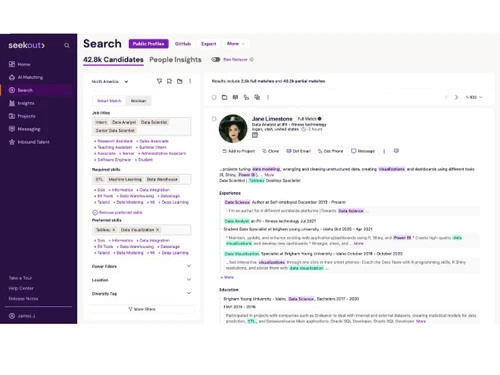Switch to the GitHub tab

pos(183,44)
